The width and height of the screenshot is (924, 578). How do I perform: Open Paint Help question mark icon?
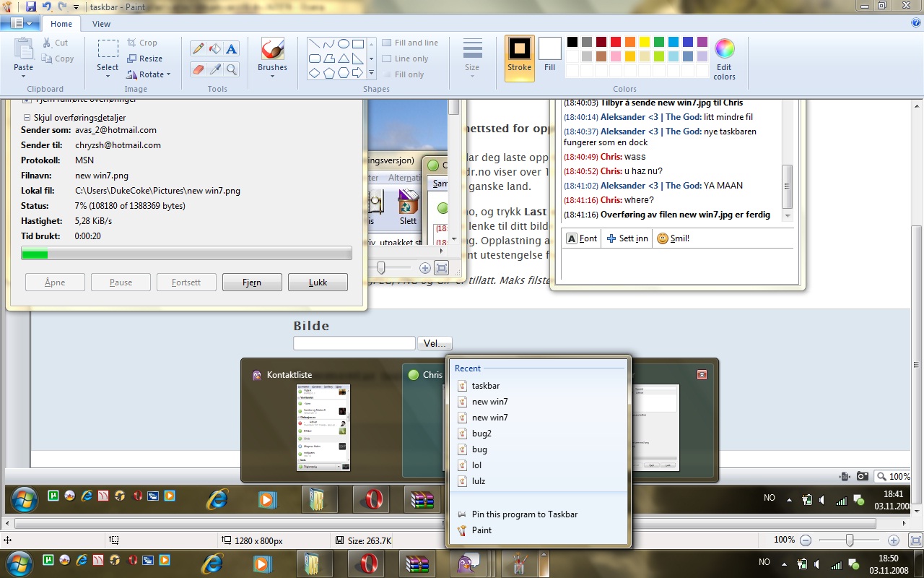916,23
